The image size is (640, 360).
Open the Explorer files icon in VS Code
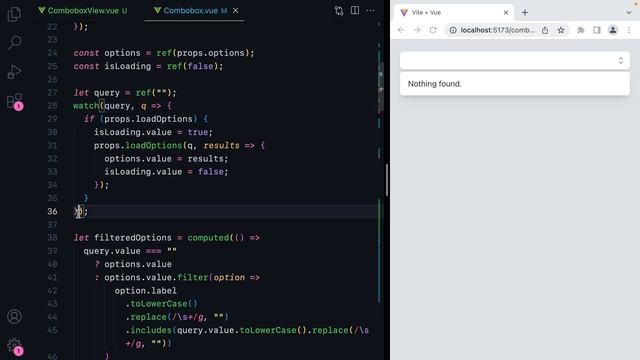click(14, 14)
